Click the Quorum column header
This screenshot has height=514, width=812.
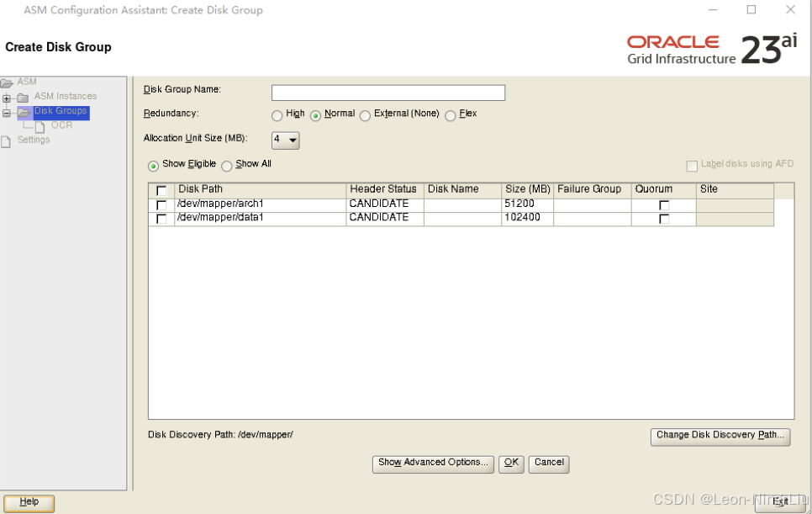664,189
